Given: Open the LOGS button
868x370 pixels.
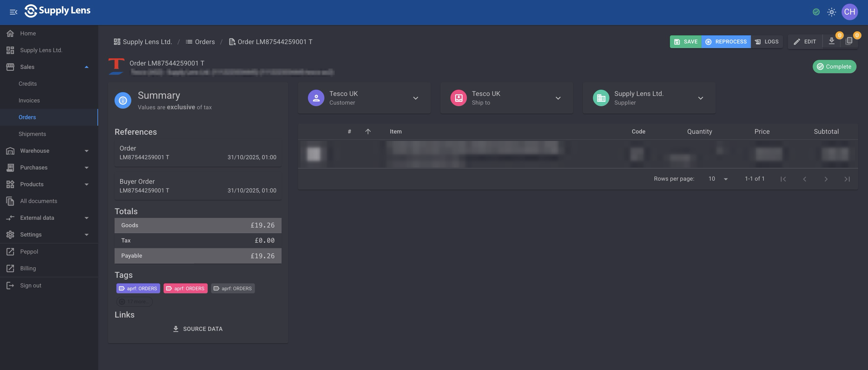Looking at the screenshot, I should (x=766, y=42).
